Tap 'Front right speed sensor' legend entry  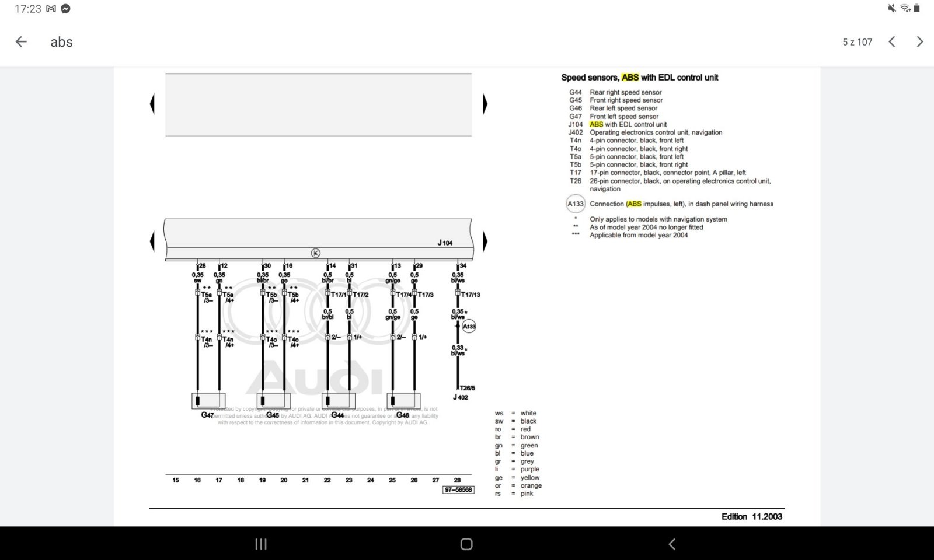pos(626,100)
